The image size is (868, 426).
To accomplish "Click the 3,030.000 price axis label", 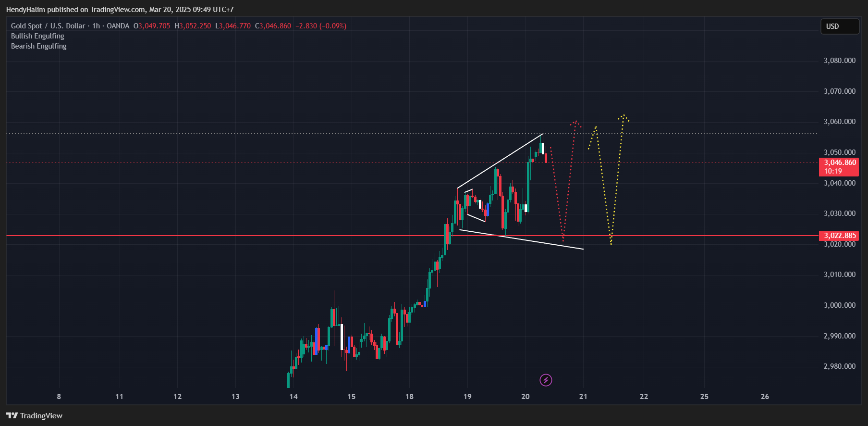I will (x=840, y=213).
